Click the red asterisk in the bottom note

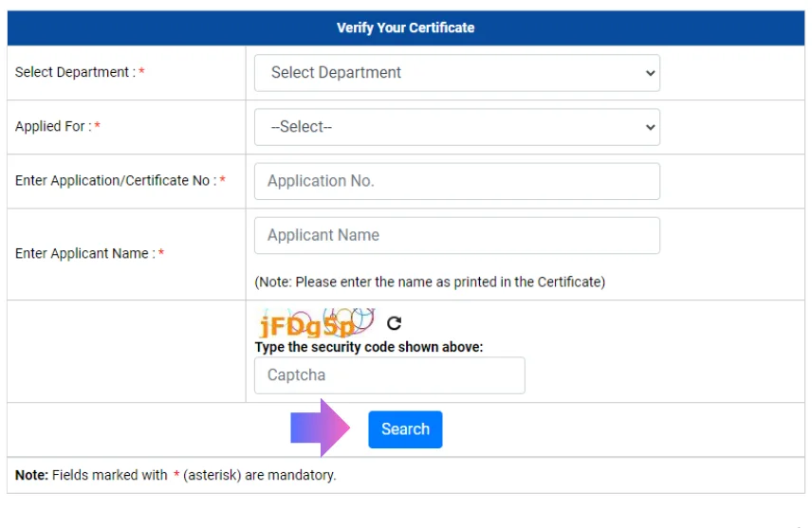tap(176, 475)
